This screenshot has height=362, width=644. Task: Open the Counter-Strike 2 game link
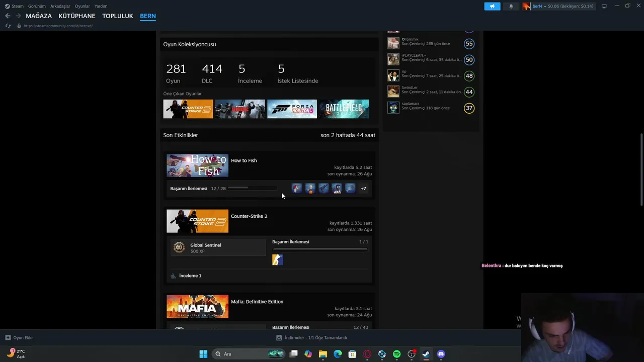pos(249,216)
